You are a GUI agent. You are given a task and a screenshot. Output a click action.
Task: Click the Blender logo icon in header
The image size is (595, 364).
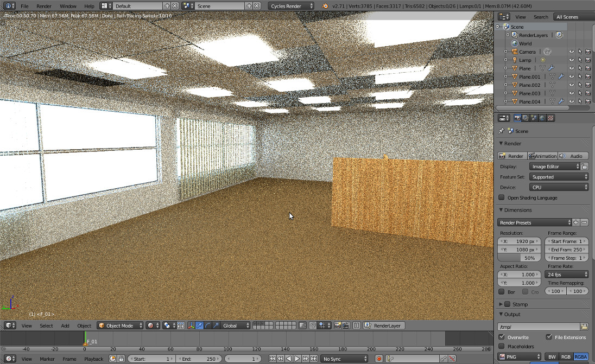(x=325, y=6)
